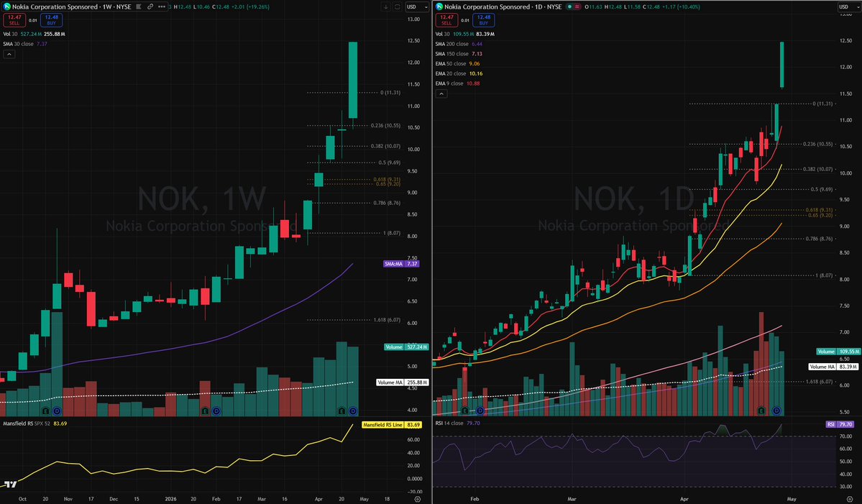This screenshot has width=862, height=504.
Task: Click the late-January earnings marker on the daily chart
Action: pos(465,411)
